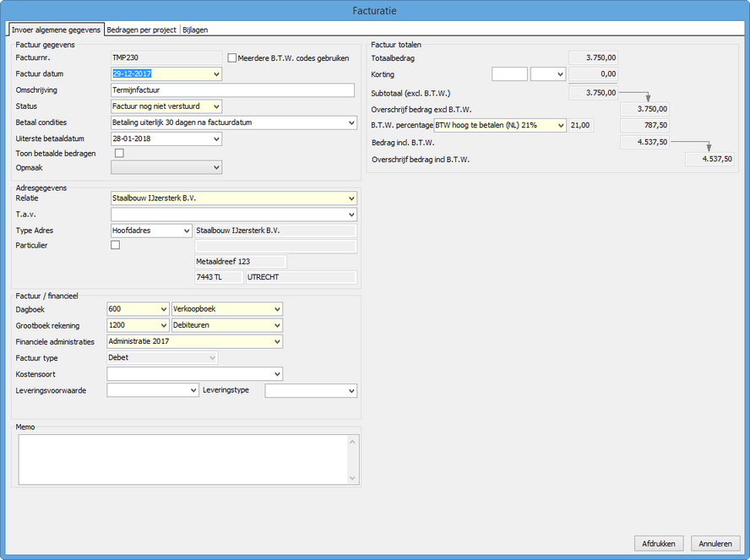Open the Dagbook 600 code dropdown
The image size is (750, 560).
[164, 309]
